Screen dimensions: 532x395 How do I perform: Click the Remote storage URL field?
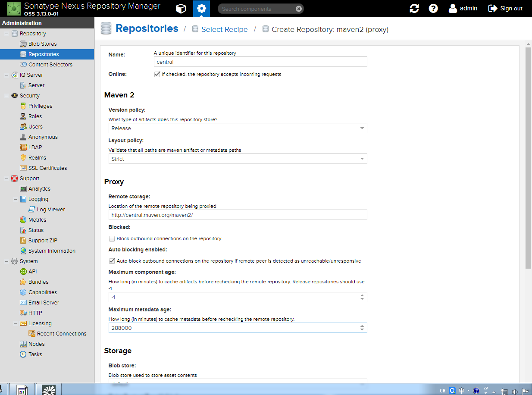(238, 215)
